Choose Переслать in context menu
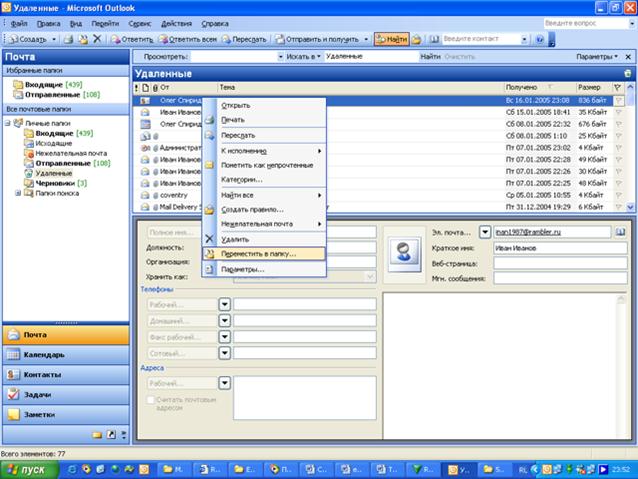This screenshot has height=479, width=638. click(x=264, y=136)
